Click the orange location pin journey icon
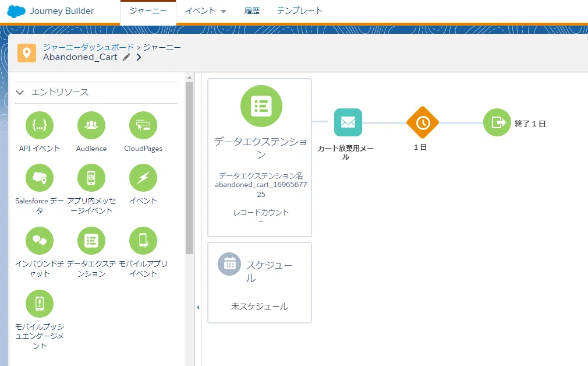588x366 pixels. click(x=27, y=53)
